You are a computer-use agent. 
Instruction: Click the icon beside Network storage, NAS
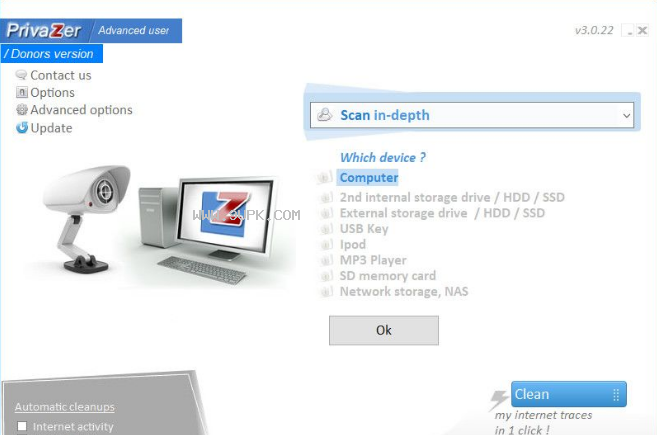tap(326, 292)
